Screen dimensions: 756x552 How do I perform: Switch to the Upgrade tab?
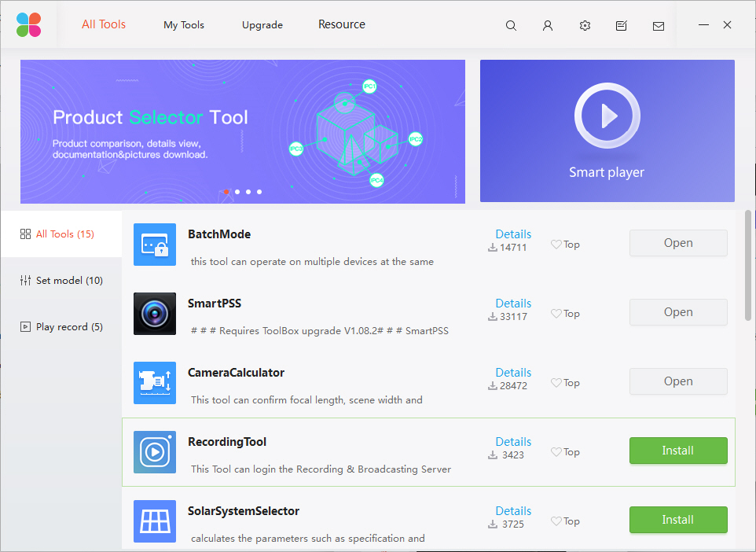pos(262,25)
